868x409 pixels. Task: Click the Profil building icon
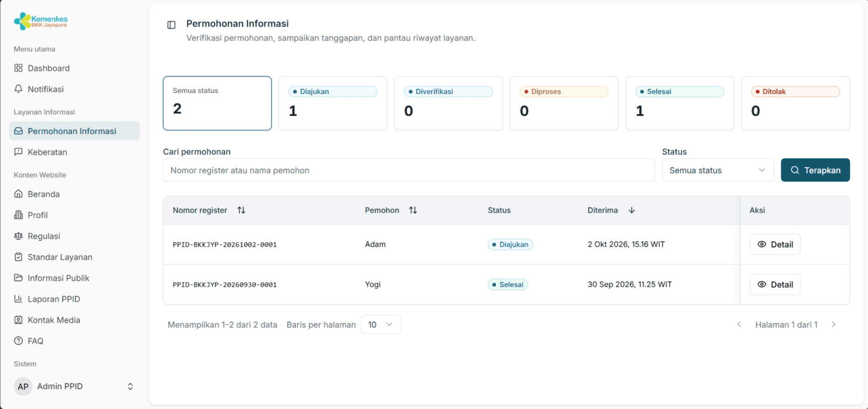click(x=18, y=215)
